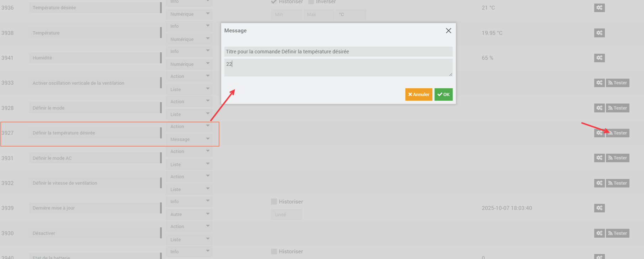This screenshot has height=259, width=644.
Task: Open Action type dropdown for row 3928
Action: (189, 102)
